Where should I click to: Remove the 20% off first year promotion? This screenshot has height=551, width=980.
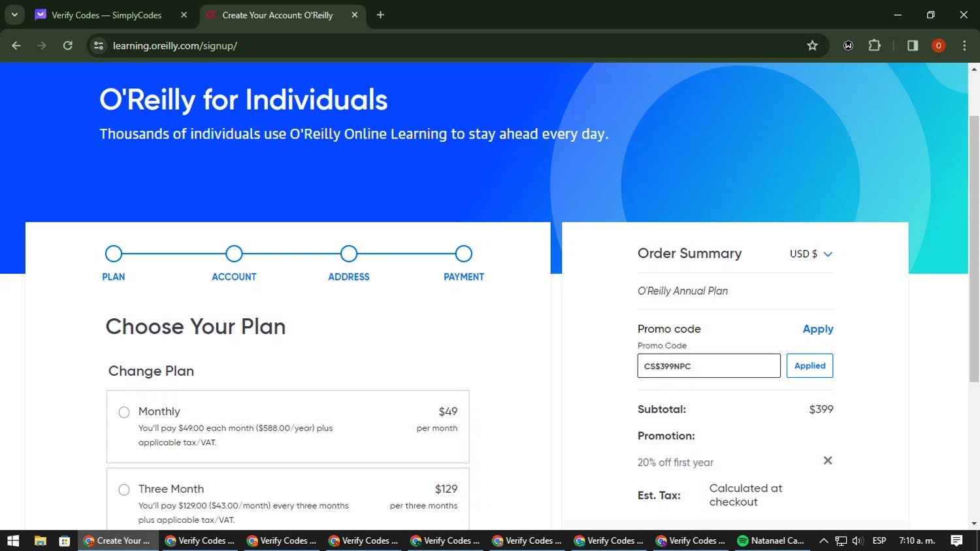(828, 461)
